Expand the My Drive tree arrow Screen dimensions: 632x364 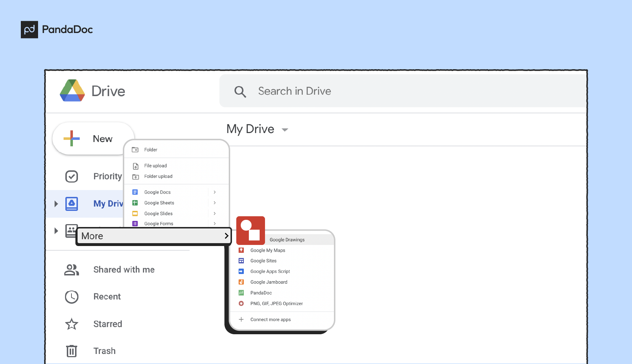[56, 204]
